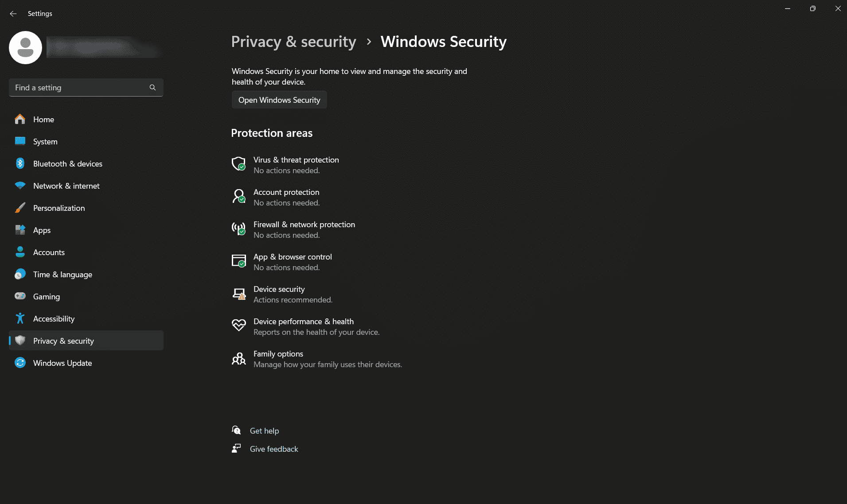Screen dimensions: 847x504
Task: Switch to the Home section
Action: pos(43,119)
